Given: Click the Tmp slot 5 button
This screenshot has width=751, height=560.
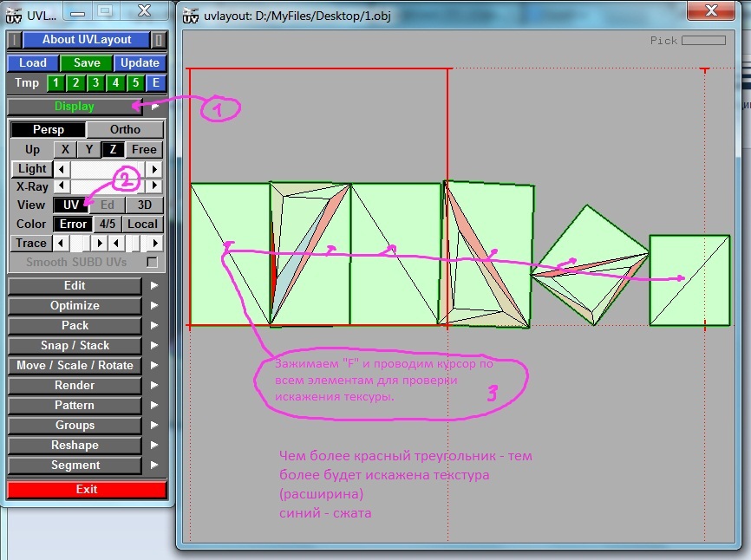Looking at the screenshot, I should [135, 83].
